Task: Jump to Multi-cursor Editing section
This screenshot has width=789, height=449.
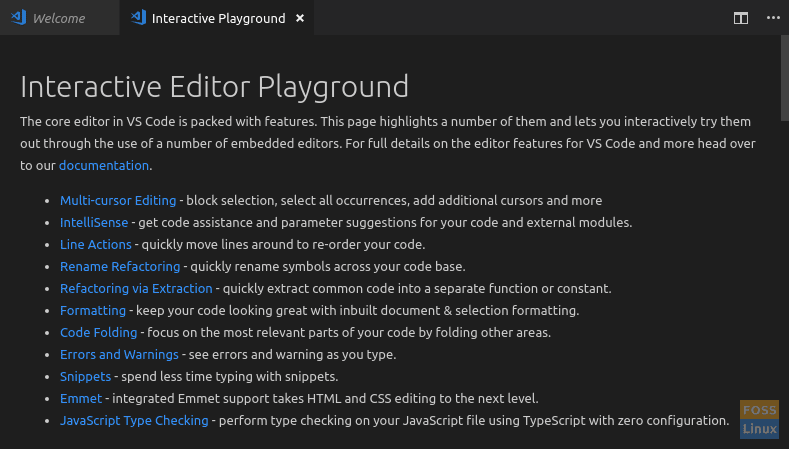Action: [x=118, y=200]
